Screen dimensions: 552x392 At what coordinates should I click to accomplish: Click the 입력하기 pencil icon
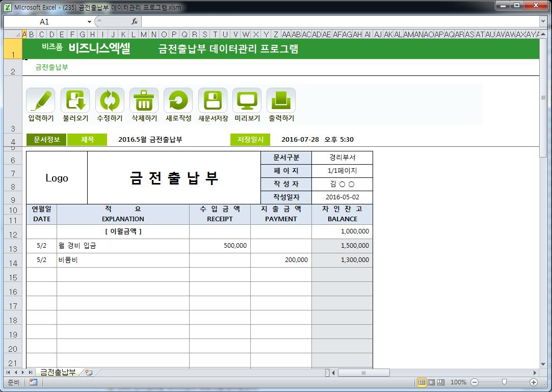(40, 100)
